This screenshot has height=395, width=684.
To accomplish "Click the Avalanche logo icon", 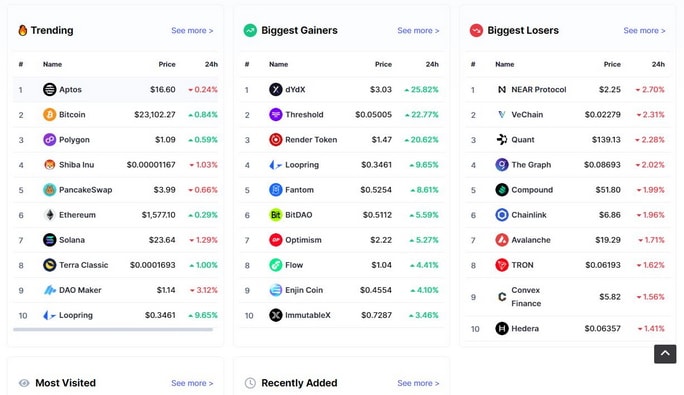I will tap(502, 240).
